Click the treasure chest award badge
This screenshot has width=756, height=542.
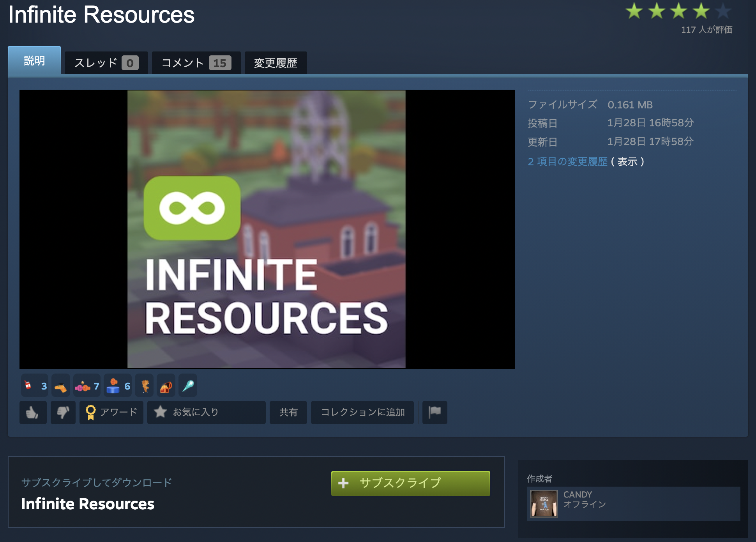(166, 386)
